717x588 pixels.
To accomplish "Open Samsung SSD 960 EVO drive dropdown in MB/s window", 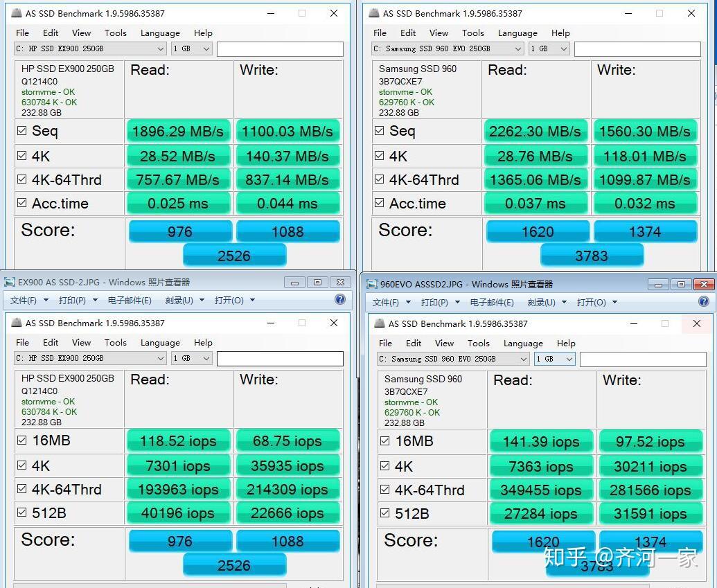I will click(x=448, y=48).
